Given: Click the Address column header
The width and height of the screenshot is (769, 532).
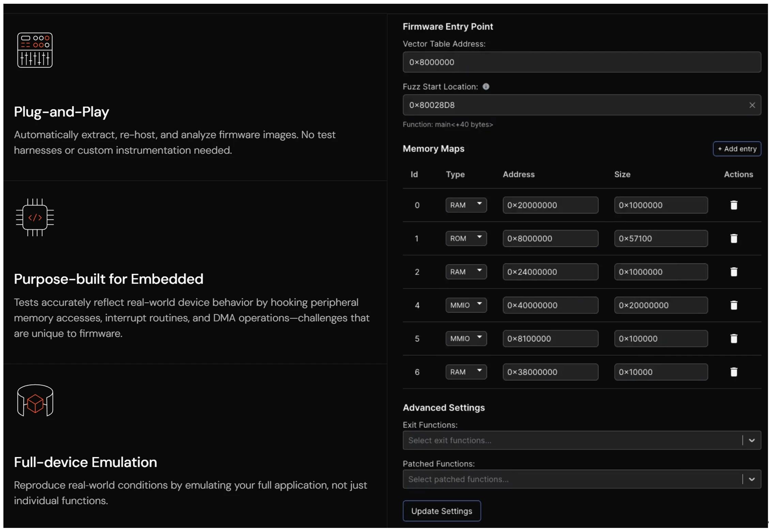Looking at the screenshot, I should (x=519, y=174).
